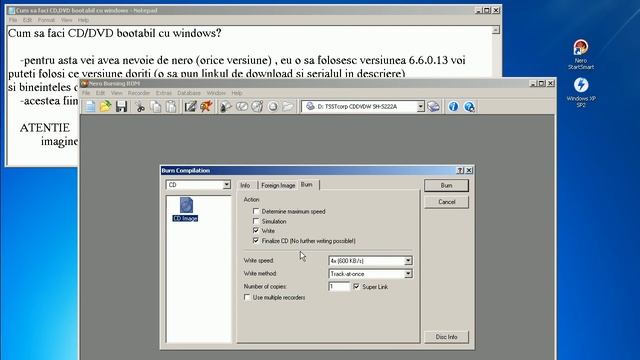Click Notepad scrollbar up arrow
This screenshot has width=640, height=360.
(x=496, y=30)
